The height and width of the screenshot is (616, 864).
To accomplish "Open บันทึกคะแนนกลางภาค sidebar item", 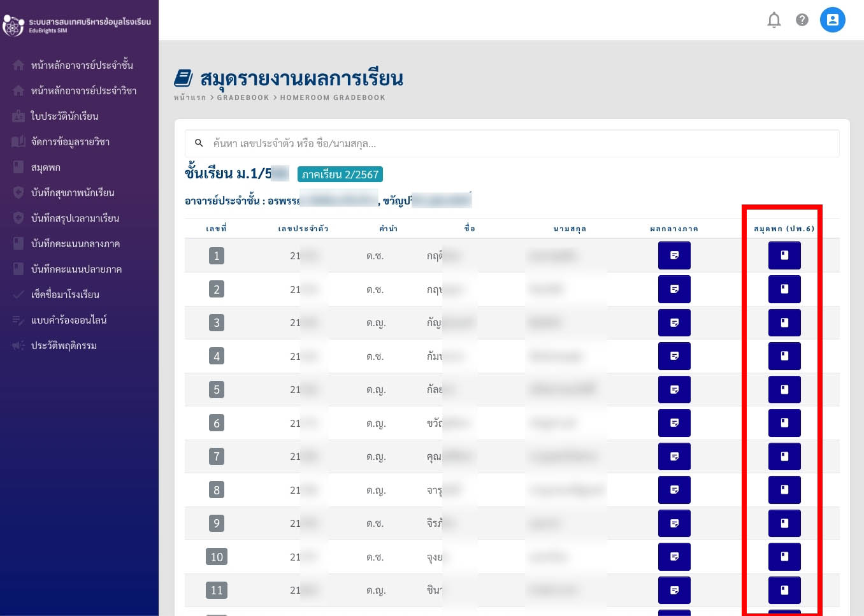I will [75, 243].
